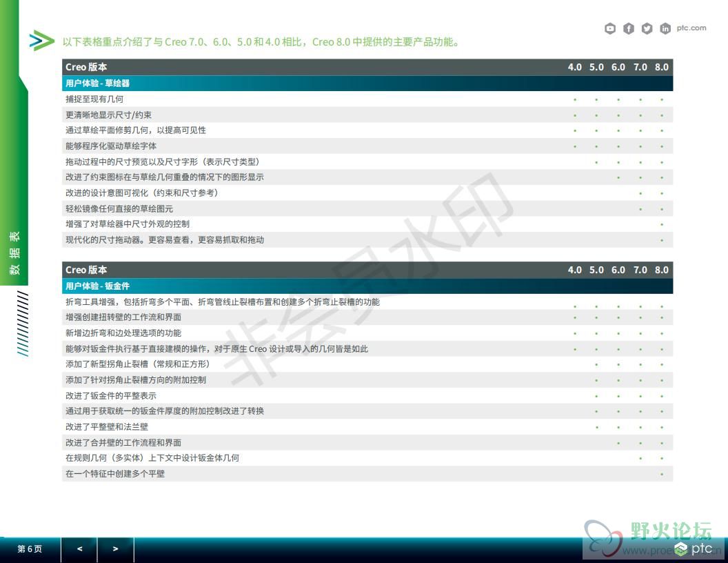The height and width of the screenshot is (563, 728).
Task: Click the row 改进了合并壁的工作流程和界面
Action: 367,443
